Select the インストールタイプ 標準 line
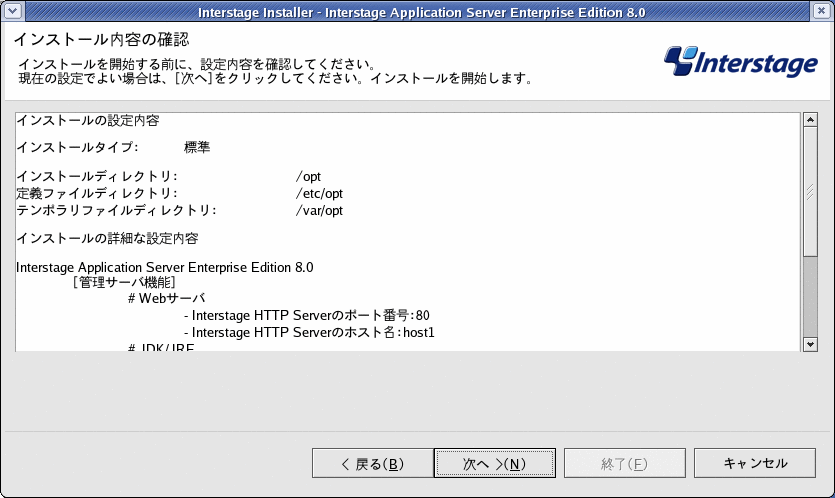Image resolution: width=835 pixels, height=498 pixels. tap(113, 147)
